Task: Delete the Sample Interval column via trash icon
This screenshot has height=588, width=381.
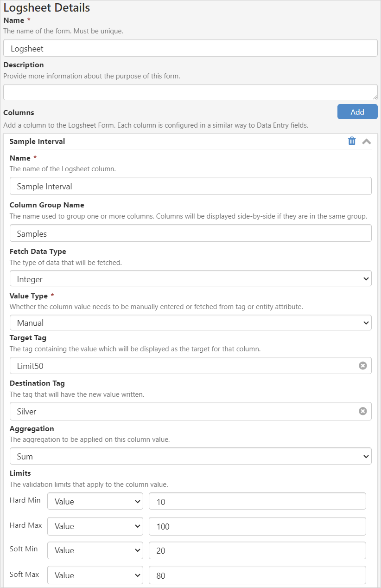Action: tap(352, 141)
